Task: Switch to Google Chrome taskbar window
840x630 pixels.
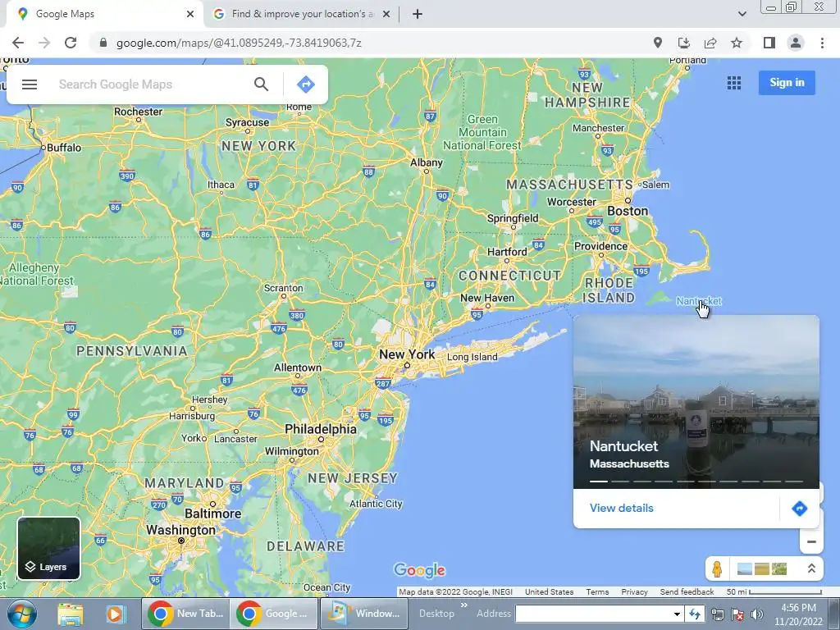Action: pos(274,614)
